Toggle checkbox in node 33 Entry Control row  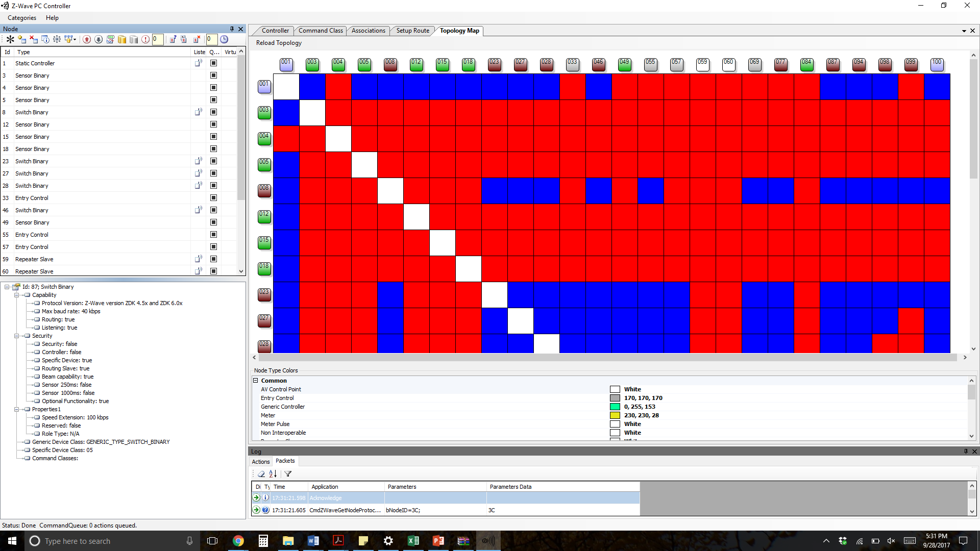(214, 198)
